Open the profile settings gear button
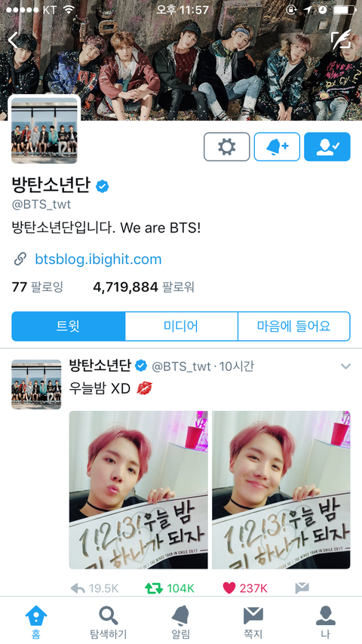The width and height of the screenshot is (362, 644). (x=226, y=146)
